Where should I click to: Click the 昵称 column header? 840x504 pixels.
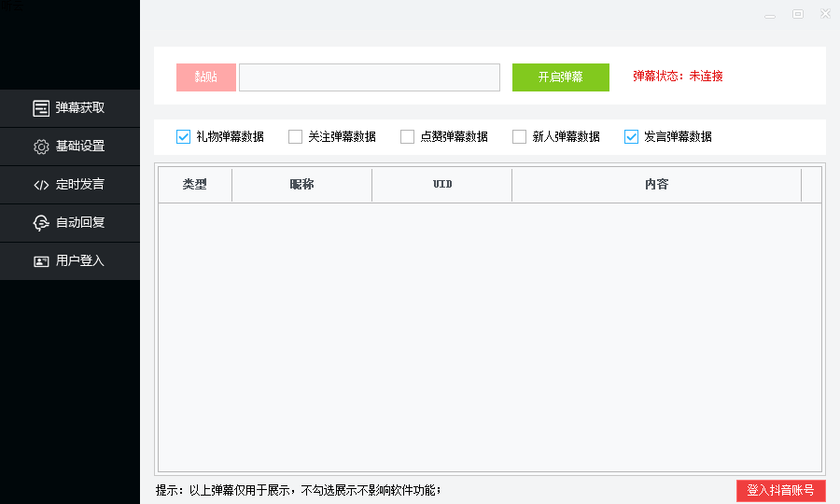coord(301,185)
